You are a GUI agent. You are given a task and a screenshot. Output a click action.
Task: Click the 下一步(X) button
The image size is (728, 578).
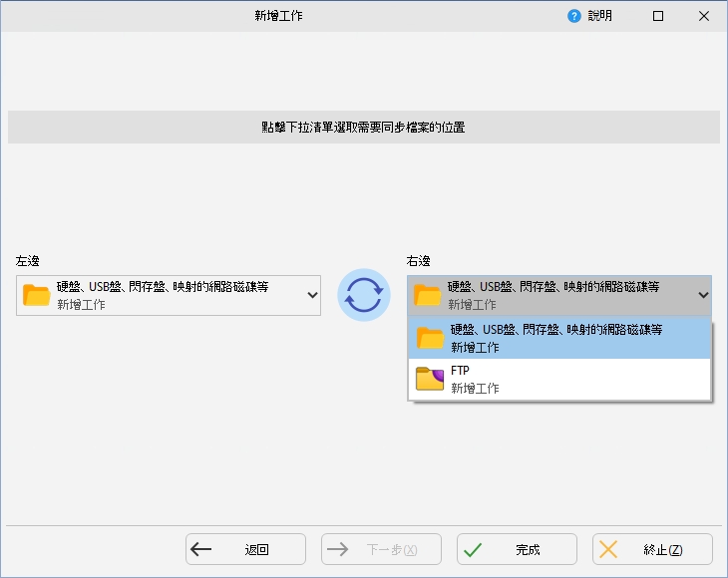pos(381,550)
